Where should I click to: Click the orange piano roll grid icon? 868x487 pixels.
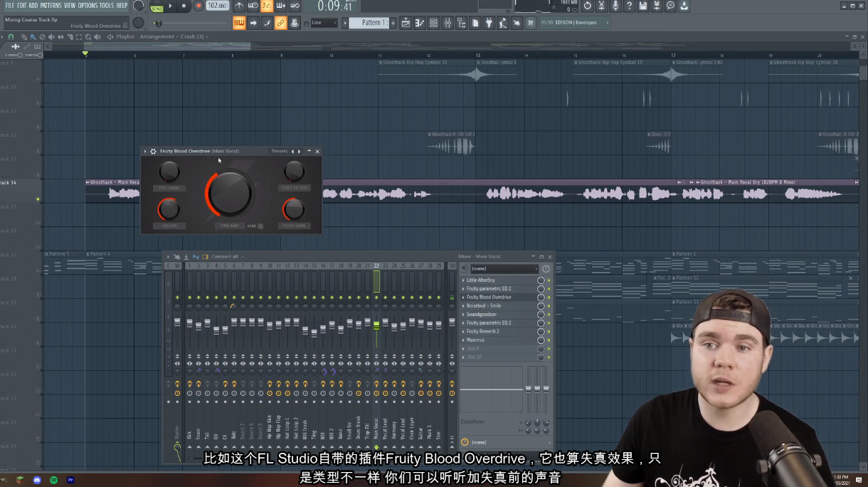pos(239,23)
